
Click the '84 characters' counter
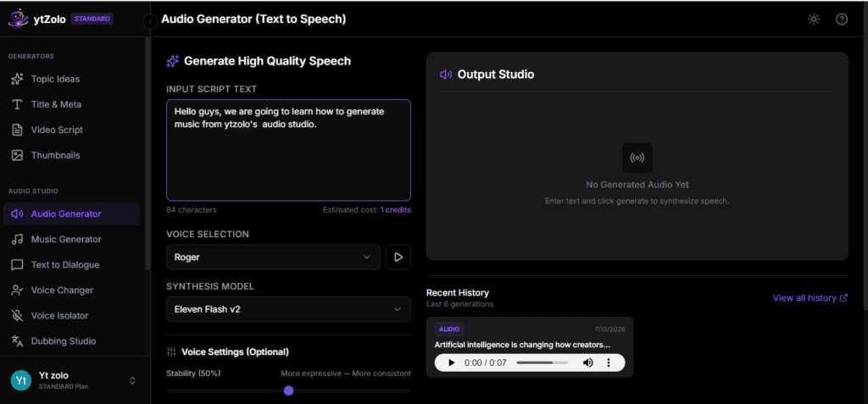click(192, 210)
